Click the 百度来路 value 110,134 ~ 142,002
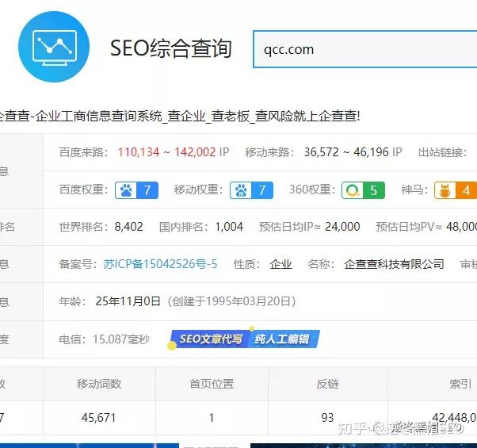This screenshot has height=448, width=477. click(x=167, y=152)
